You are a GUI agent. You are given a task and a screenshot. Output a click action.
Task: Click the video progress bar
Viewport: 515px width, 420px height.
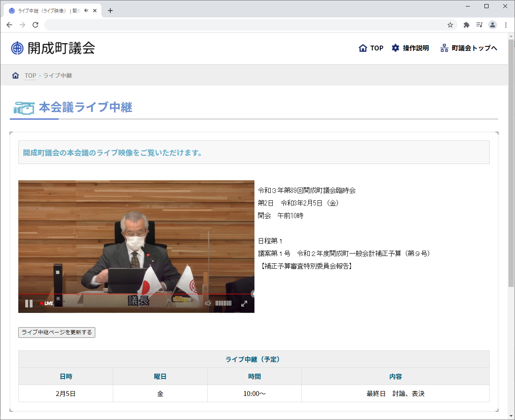point(136,294)
